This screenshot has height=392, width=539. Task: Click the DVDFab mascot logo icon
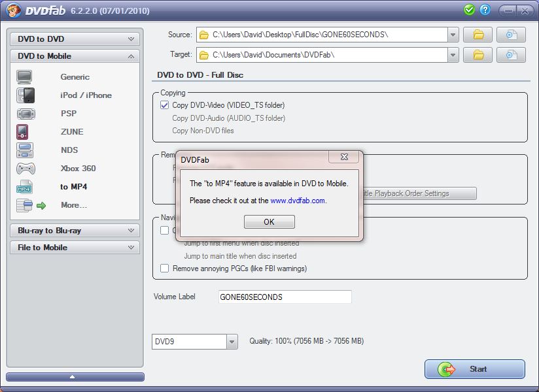(x=14, y=10)
